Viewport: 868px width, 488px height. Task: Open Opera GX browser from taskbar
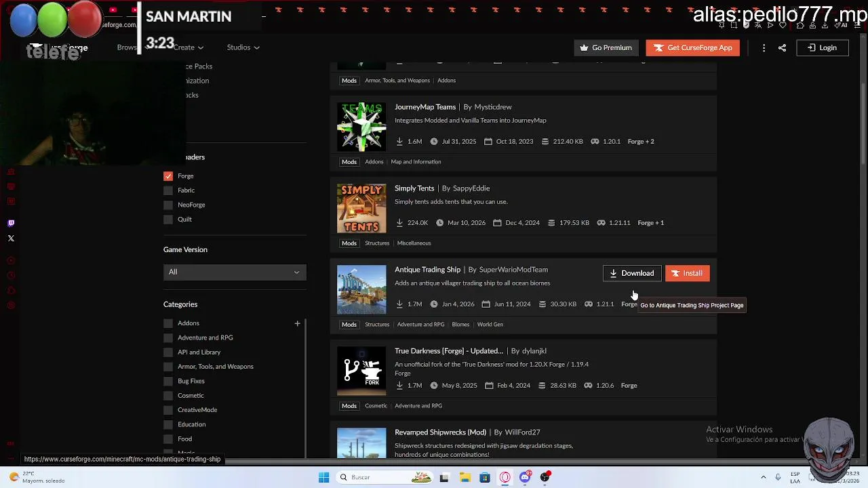coord(505,477)
